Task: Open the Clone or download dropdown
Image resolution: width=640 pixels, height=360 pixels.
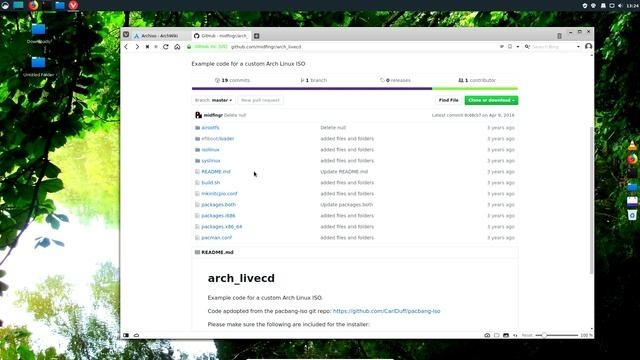Action: click(491, 100)
